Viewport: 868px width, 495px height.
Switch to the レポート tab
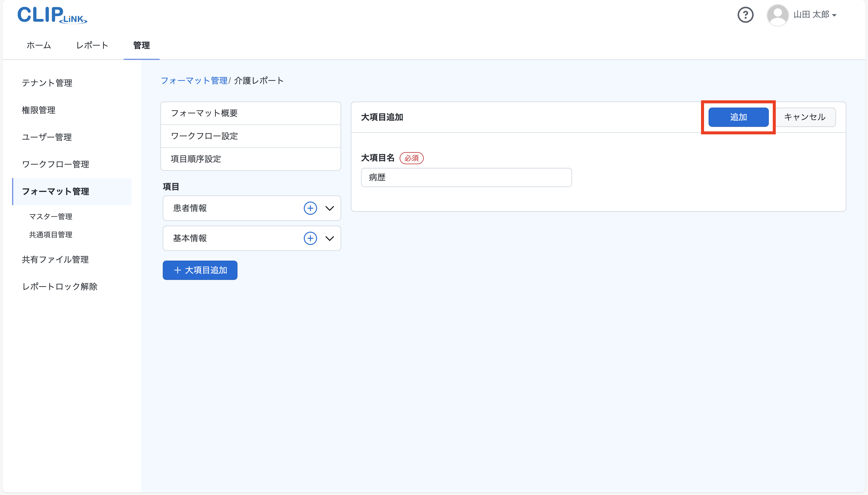pos(92,45)
